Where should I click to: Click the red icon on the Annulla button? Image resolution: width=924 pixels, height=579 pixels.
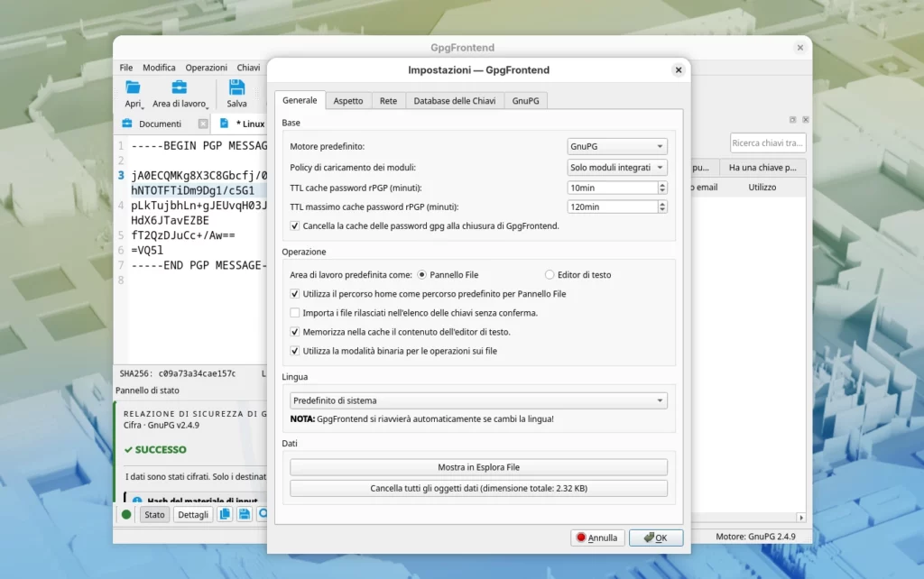581,538
